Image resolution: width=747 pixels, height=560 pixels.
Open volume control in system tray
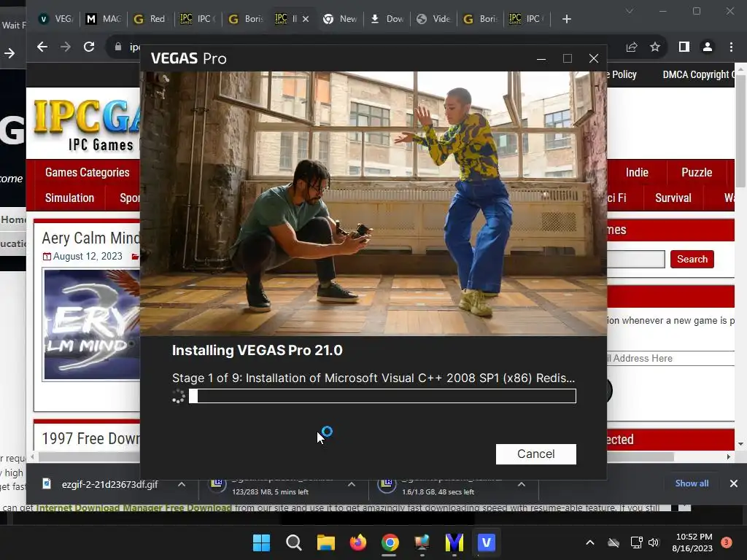tap(654, 542)
